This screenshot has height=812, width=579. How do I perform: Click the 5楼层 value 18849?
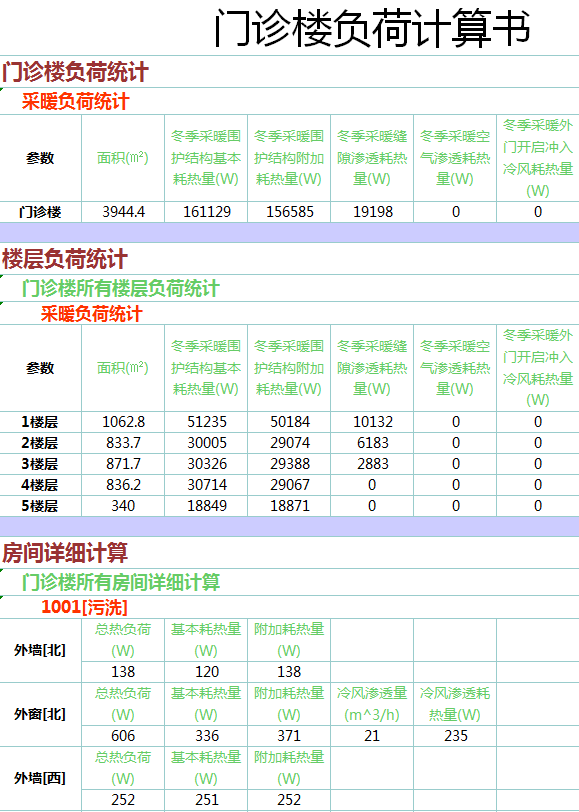[x=206, y=506]
